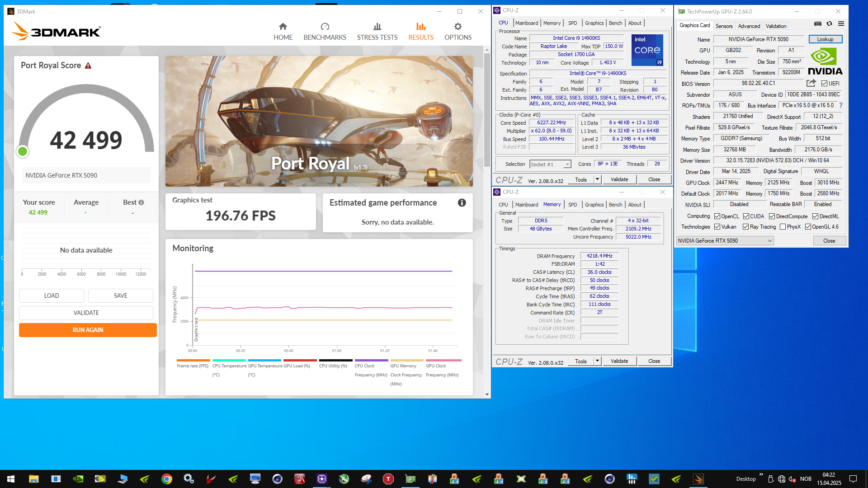Click the CPU Temperature teal legend swatch

tap(229, 361)
